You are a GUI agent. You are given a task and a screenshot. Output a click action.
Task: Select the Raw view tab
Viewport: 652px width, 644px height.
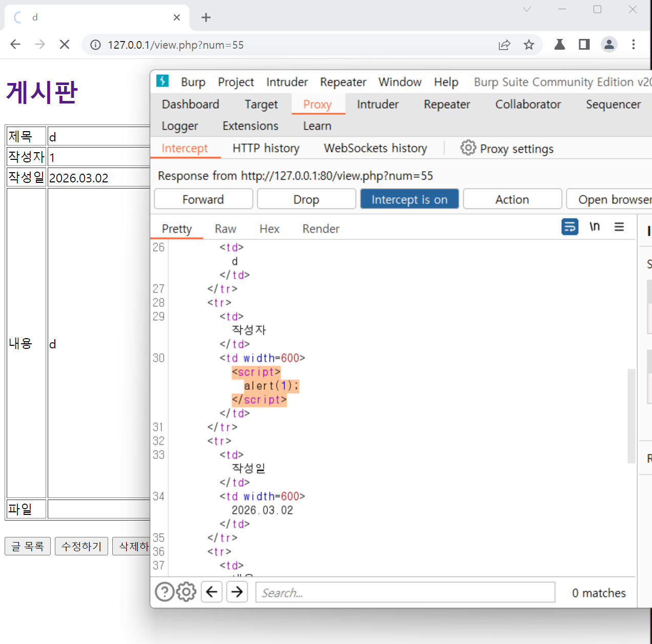tap(226, 228)
